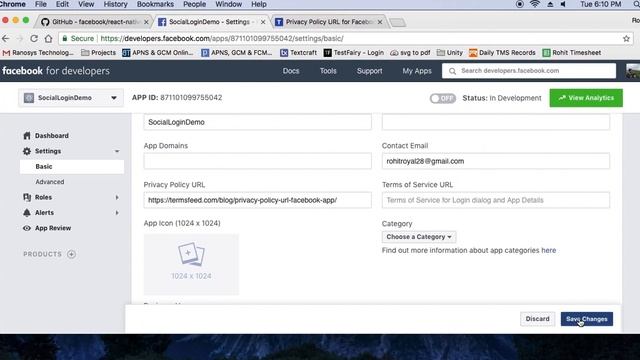Open the Unity bookmarks folder
The width and height of the screenshot is (640, 360).
click(450, 53)
